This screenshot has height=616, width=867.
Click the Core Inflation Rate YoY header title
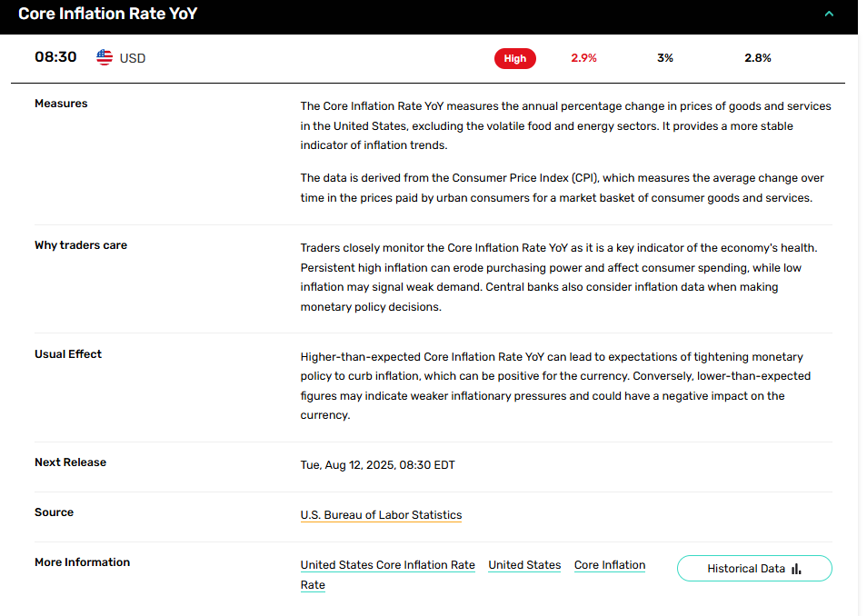pyautogui.click(x=108, y=14)
